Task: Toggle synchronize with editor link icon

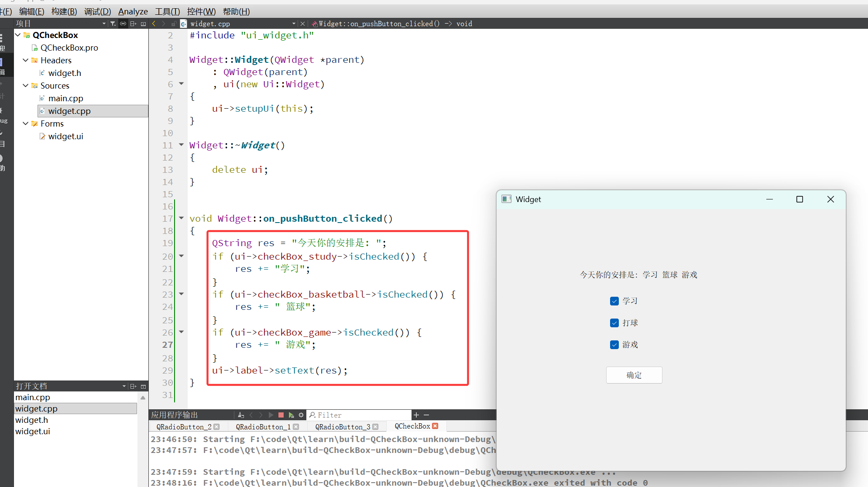Action: [x=123, y=24]
